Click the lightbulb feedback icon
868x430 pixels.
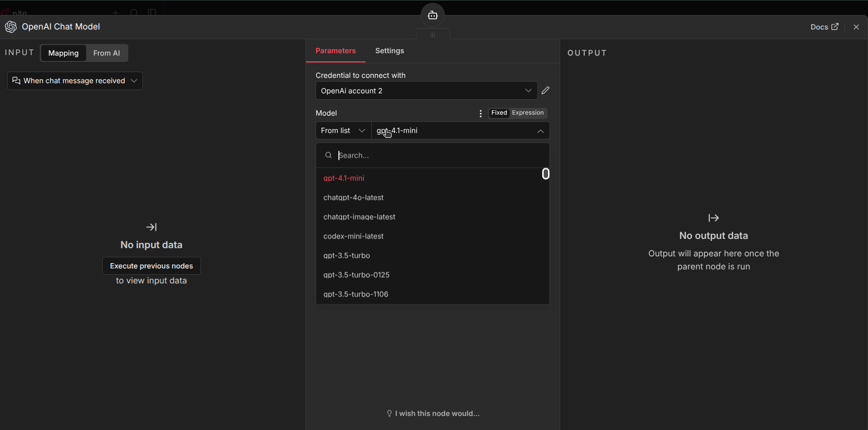389,414
